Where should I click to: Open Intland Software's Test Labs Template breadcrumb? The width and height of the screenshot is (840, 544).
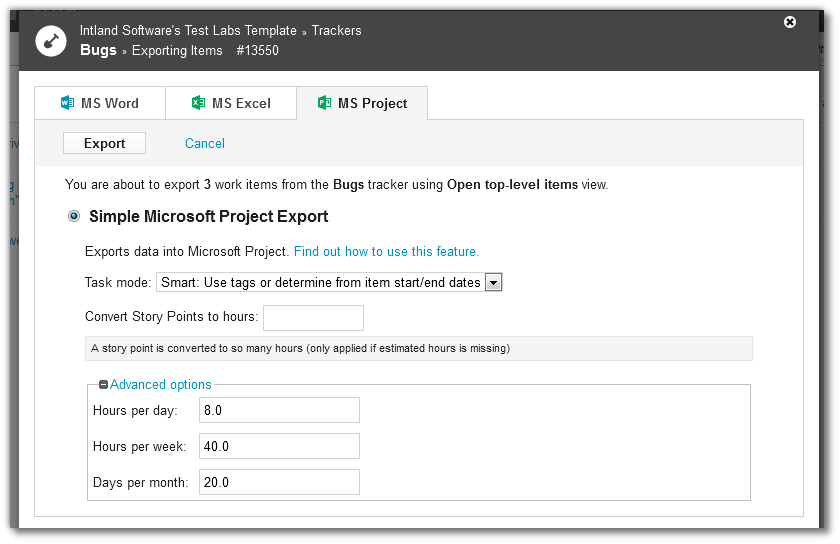tap(188, 31)
